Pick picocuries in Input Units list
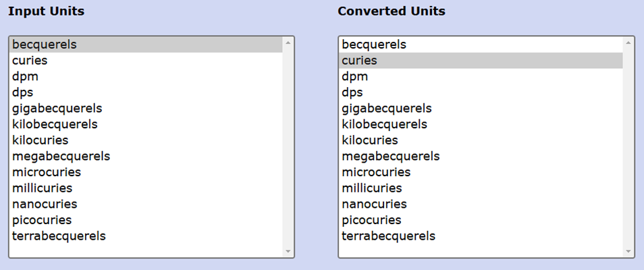Image resolution: width=644 pixels, height=270 pixels. click(x=42, y=220)
